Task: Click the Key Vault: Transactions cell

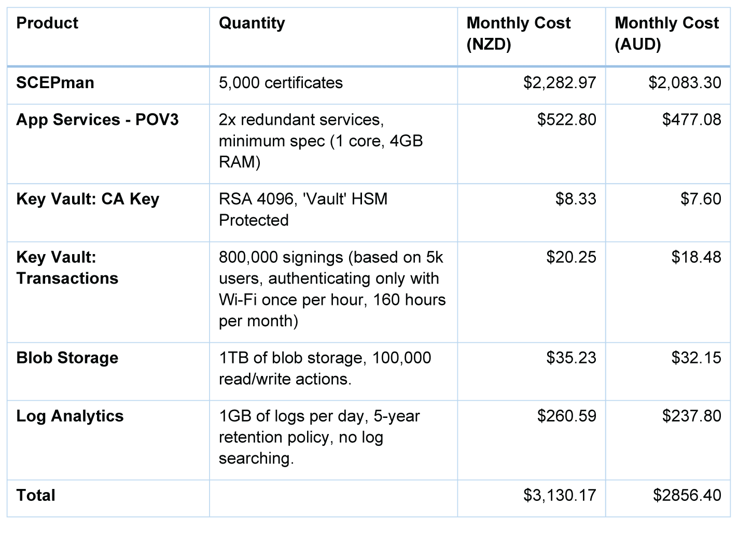Action: tap(67, 268)
